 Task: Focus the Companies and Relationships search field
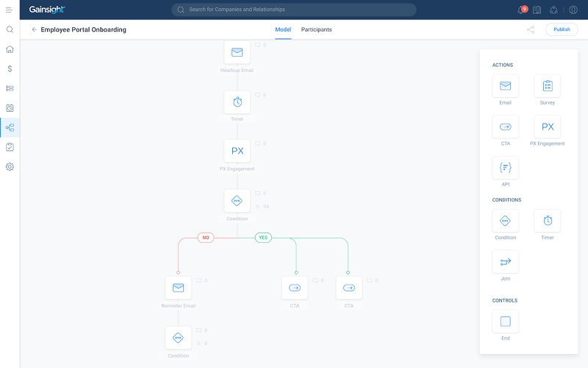tap(294, 10)
